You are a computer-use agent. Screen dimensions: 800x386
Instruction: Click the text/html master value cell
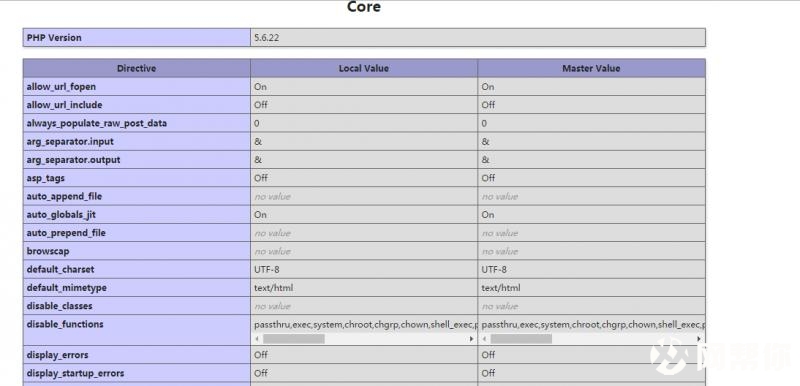point(591,288)
